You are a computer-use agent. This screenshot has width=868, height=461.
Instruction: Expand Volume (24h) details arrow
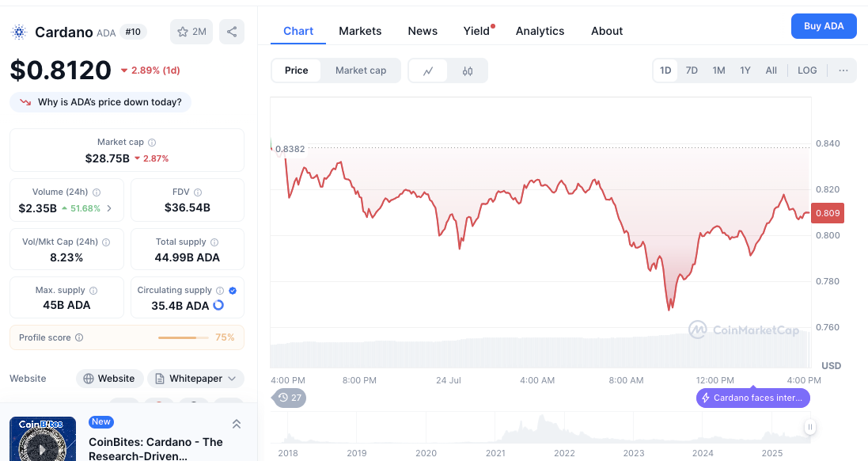click(109, 208)
